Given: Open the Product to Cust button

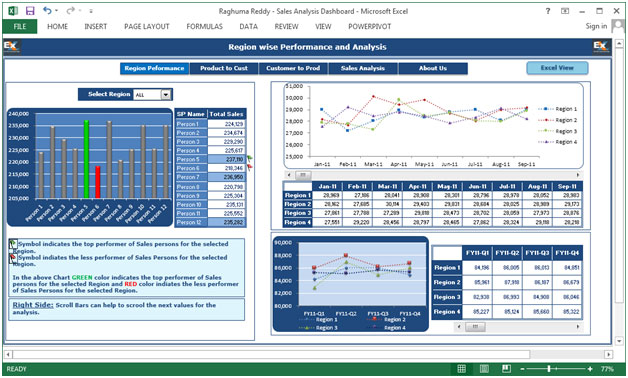Looking at the screenshot, I should click(x=224, y=68).
